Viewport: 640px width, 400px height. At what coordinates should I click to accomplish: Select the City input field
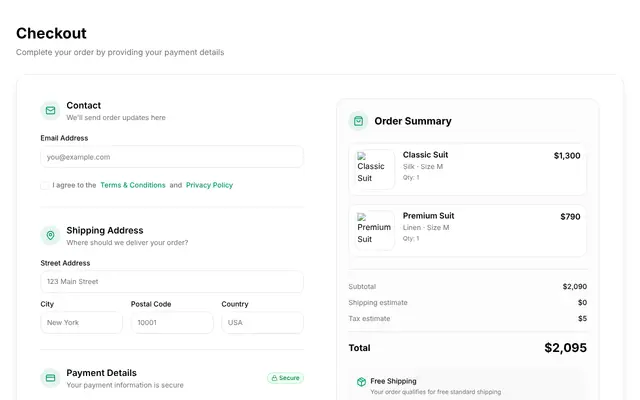click(x=81, y=322)
